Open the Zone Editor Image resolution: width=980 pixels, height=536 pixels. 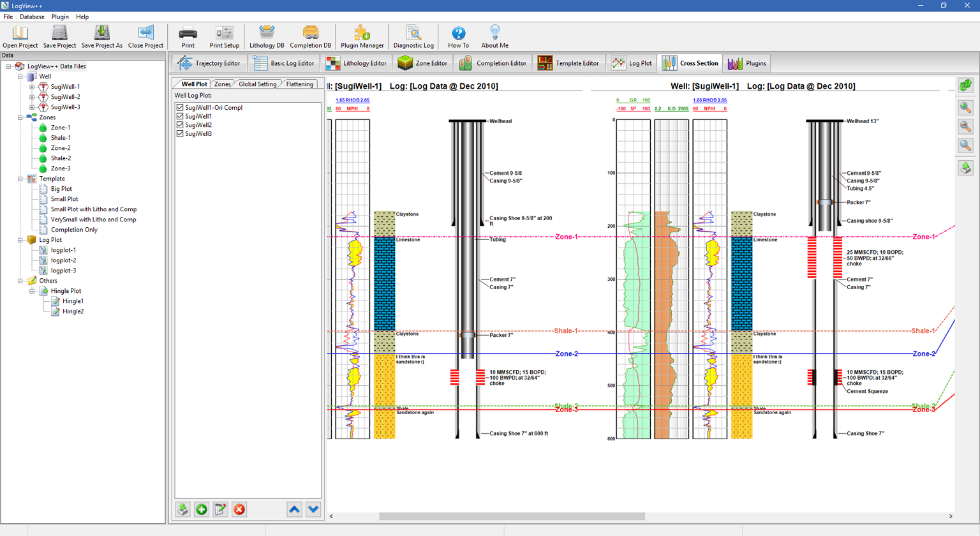coord(422,63)
